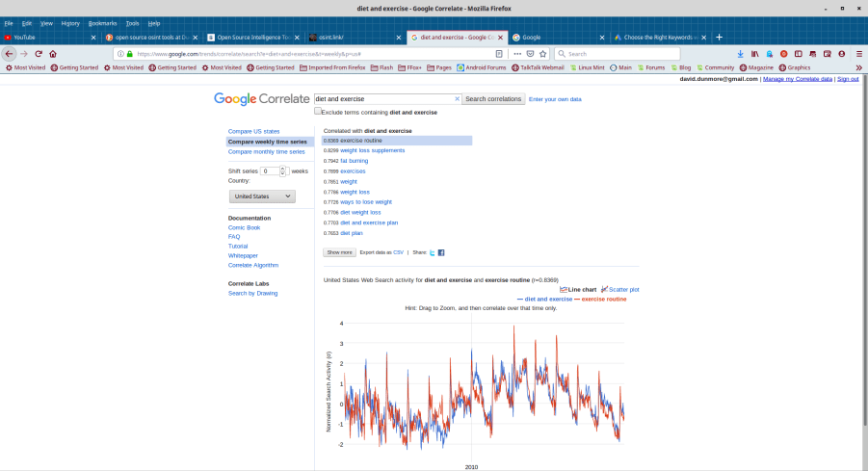
Task: Go back with the browser back arrow
Action: pyautogui.click(x=9, y=54)
